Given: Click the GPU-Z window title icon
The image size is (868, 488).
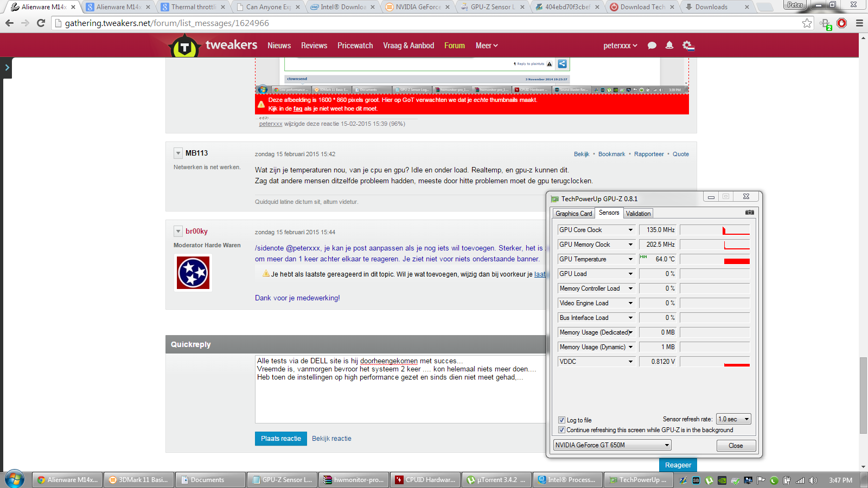Looking at the screenshot, I should coord(554,199).
